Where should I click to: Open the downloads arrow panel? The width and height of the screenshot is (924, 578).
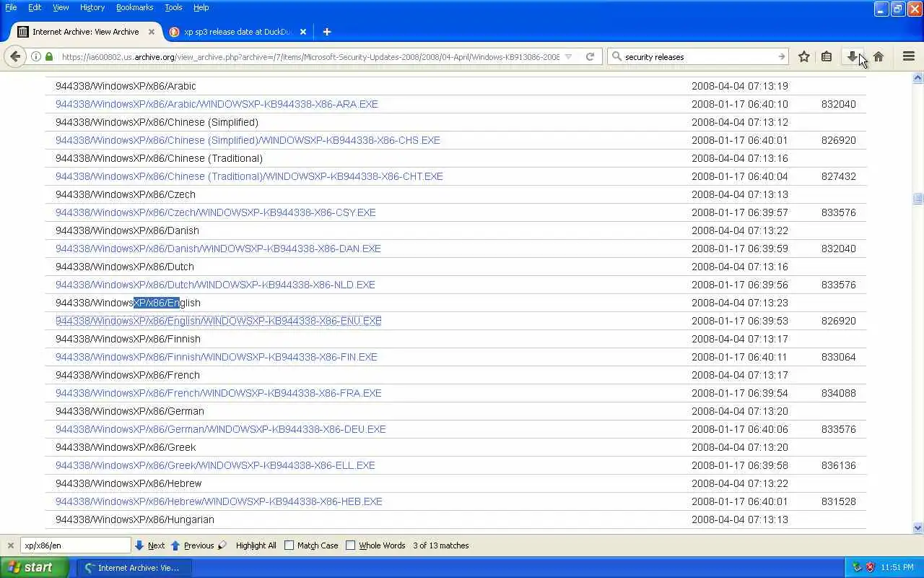click(x=852, y=56)
